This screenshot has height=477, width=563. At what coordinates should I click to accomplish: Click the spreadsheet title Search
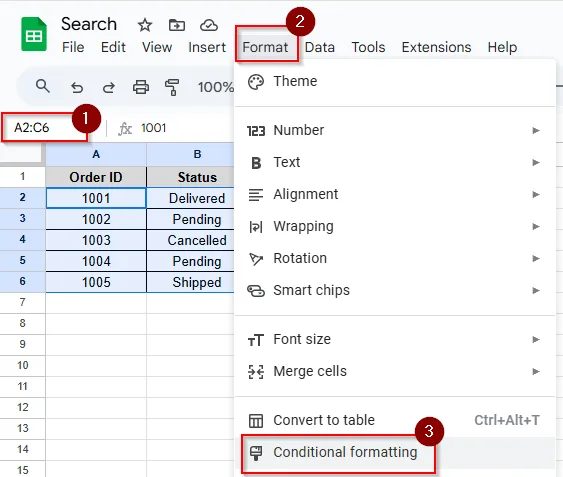(89, 24)
